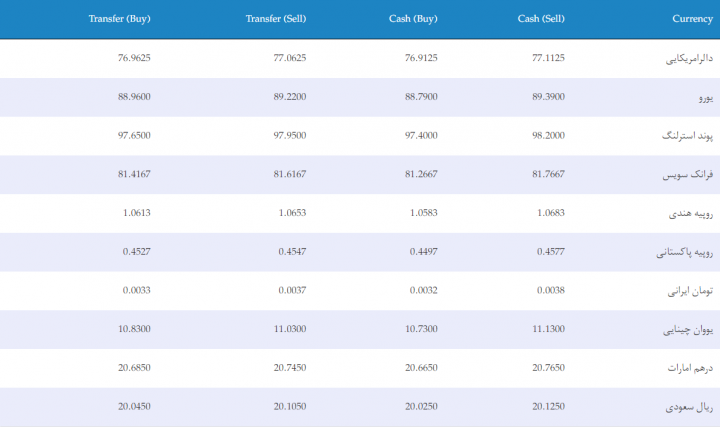Click the Transfer (Sell) column header

pyautogui.click(x=276, y=19)
